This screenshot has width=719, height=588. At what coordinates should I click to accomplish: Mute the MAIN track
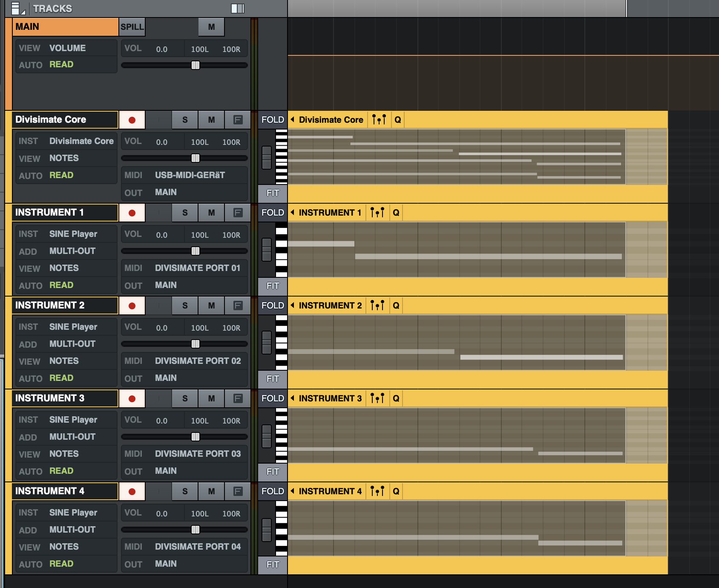[211, 27]
